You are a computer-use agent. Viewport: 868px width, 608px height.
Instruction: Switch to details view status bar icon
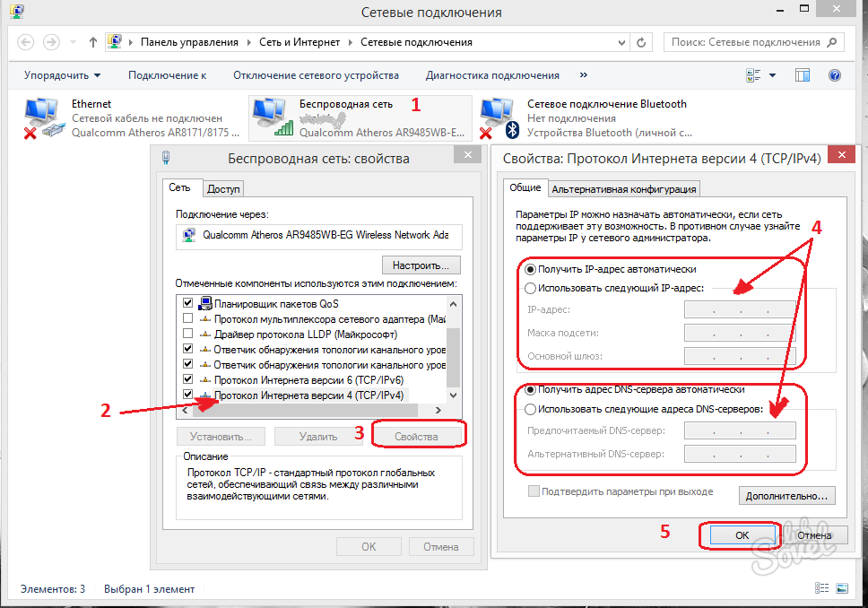point(822,588)
